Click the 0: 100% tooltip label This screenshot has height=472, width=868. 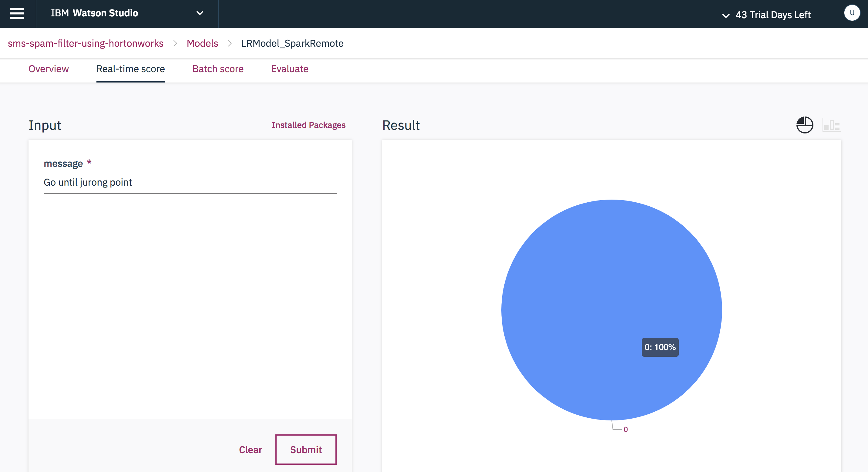660,347
